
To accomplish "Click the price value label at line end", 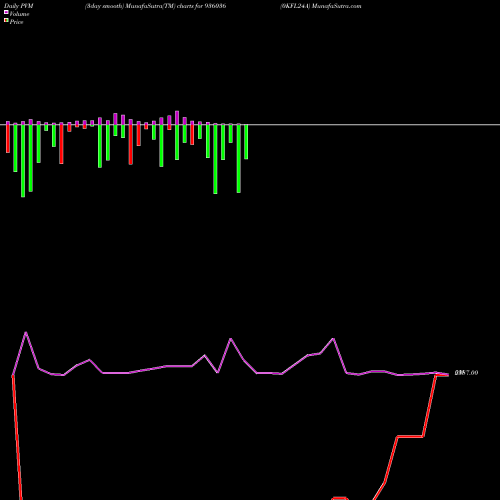I will pyautogui.click(x=466, y=373).
